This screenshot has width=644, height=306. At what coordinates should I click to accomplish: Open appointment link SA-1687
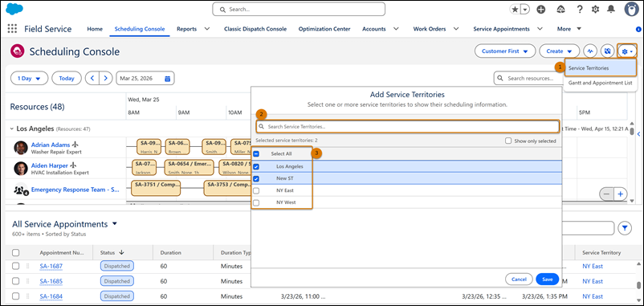[x=51, y=266]
